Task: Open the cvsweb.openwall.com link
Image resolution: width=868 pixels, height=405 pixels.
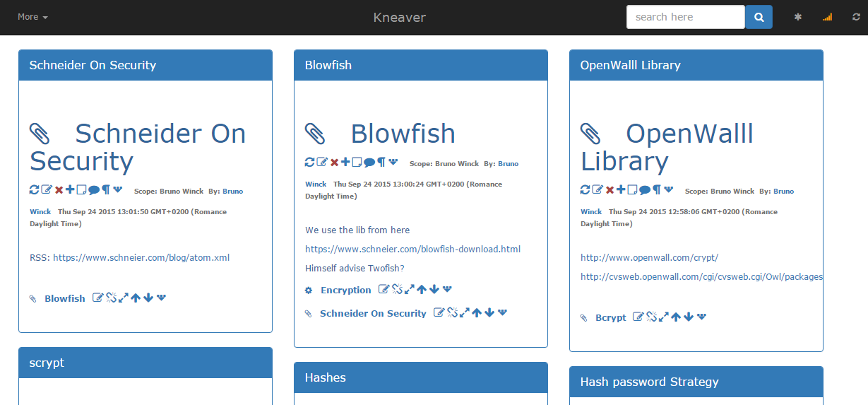Action: coord(701,276)
